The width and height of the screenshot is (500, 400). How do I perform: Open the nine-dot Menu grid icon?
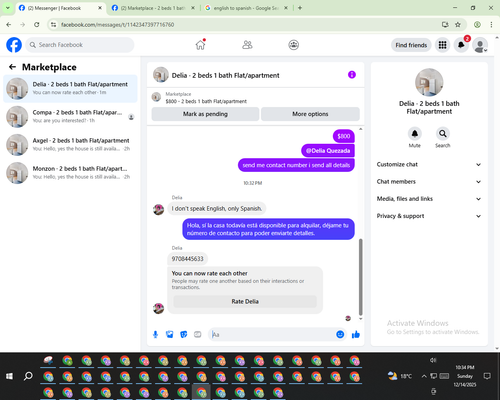(x=442, y=45)
